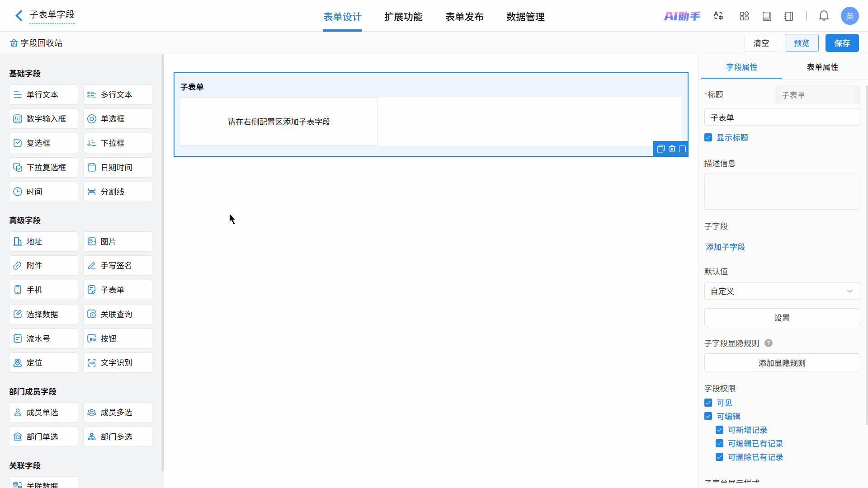
Task: Toggle the 可见 permission checkbox
Action: (x=708, y=403)
